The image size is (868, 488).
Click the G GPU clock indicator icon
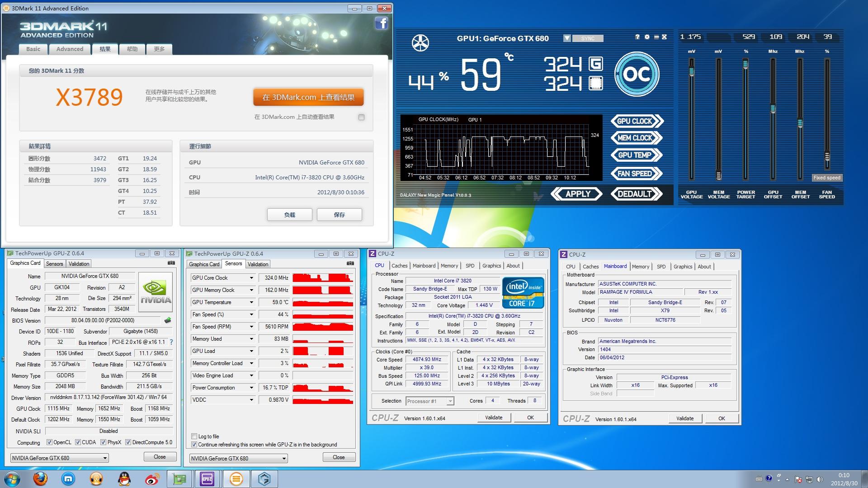pos(595,64)
